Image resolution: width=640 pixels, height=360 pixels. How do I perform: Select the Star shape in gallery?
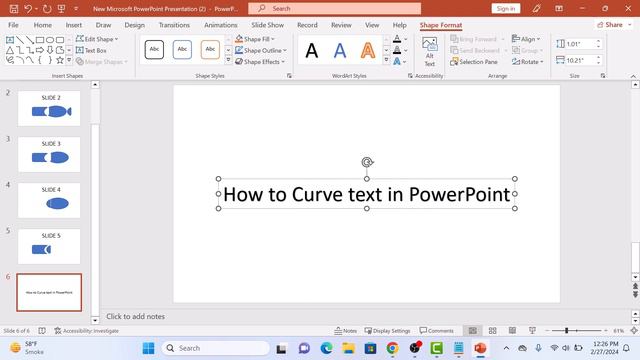pyautogui.click(x=60, y=60)
